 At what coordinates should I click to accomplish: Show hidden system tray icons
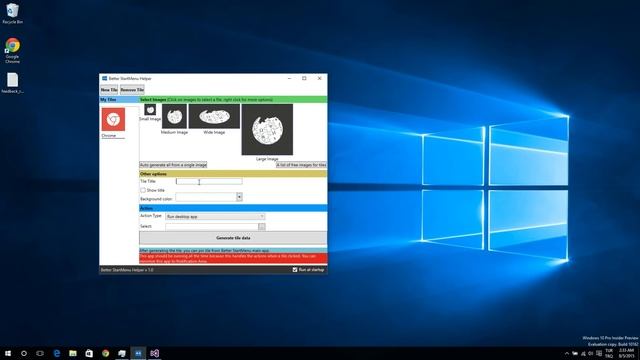[x=567, y=353]
